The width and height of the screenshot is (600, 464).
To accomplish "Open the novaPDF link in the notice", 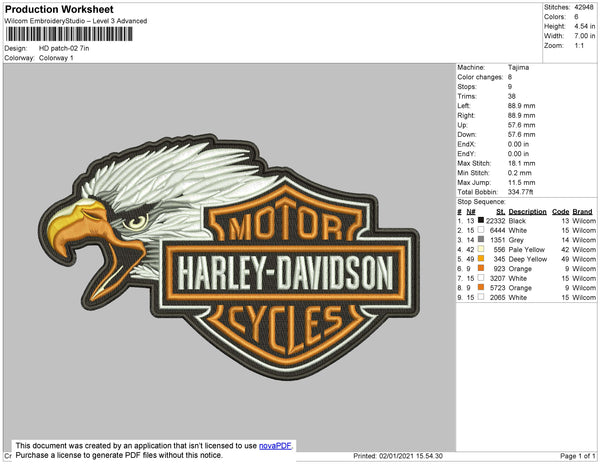I will (x=275, y=446).
